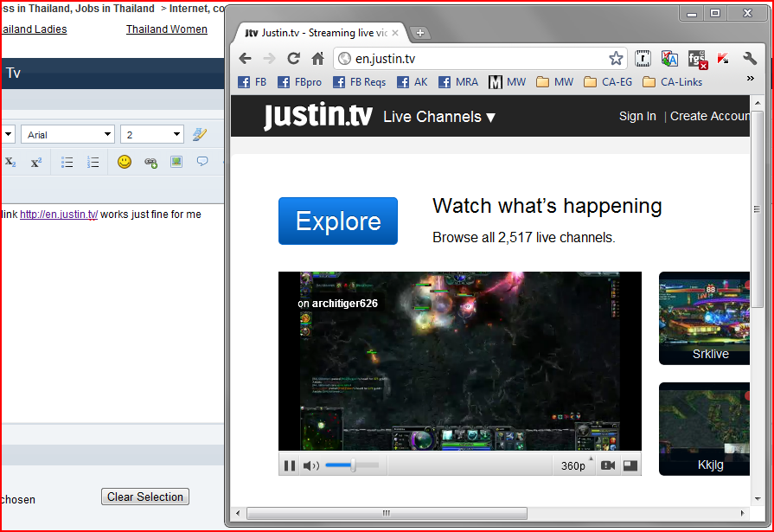The image size is (774, 532).
Task: Open the Thailand Women link
Action: pos(167,29)
